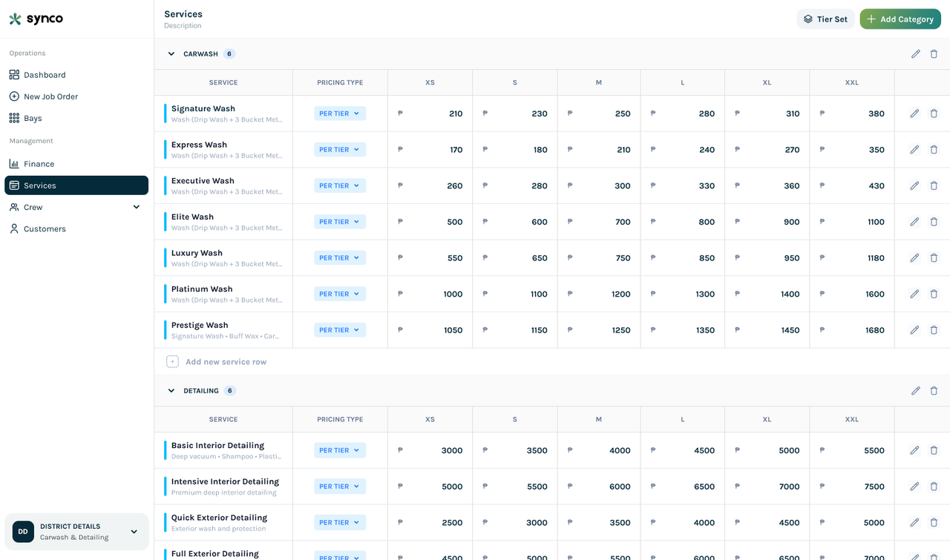Image resolution: width=950 pixels, height=560 pixels.
Task: Edit Prestige Wash XXL price 1680
Action: pyautogui.click(x=852, y=330)
